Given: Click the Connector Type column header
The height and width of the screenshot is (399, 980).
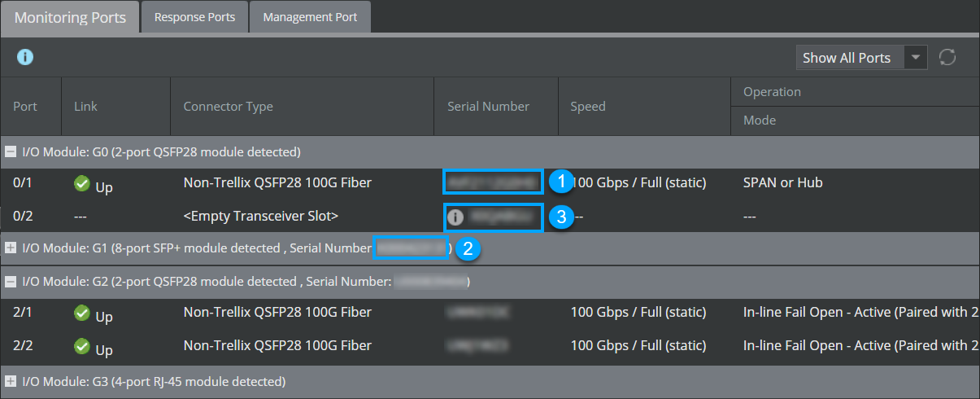Looking at the screenshot, I should pyautogui.click(x=229, y=106).
